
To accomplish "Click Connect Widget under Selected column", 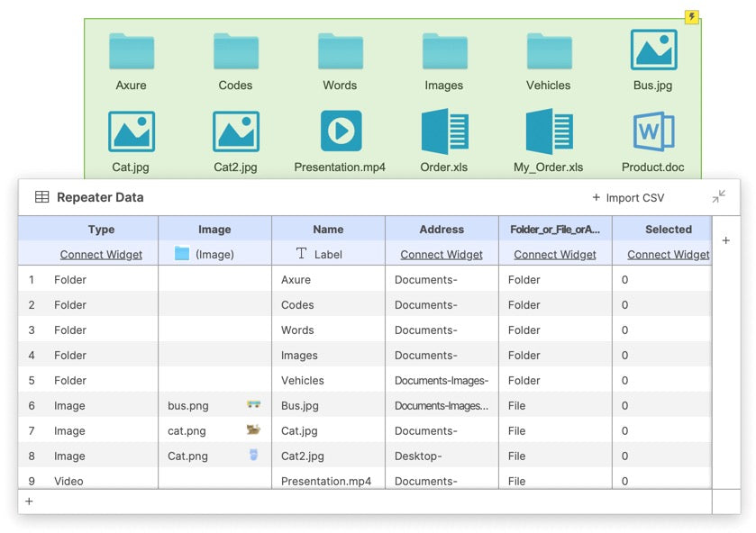I will 669,255.
